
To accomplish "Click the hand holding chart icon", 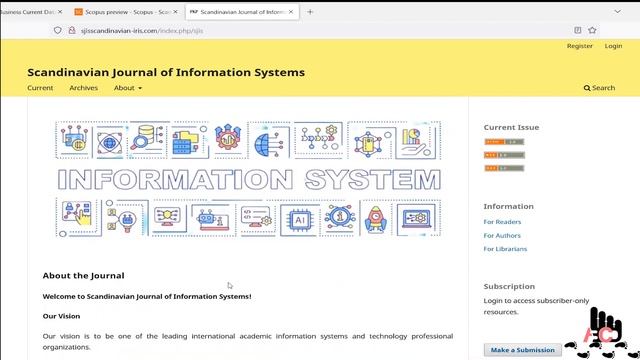I will [415, 142].
